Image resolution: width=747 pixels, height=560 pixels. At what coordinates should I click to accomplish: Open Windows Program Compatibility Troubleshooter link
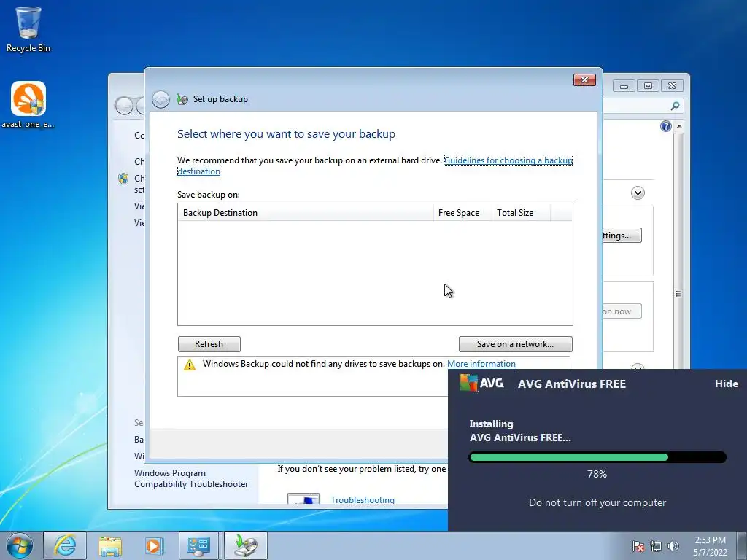pyautogui.click(x=191, y=478)
